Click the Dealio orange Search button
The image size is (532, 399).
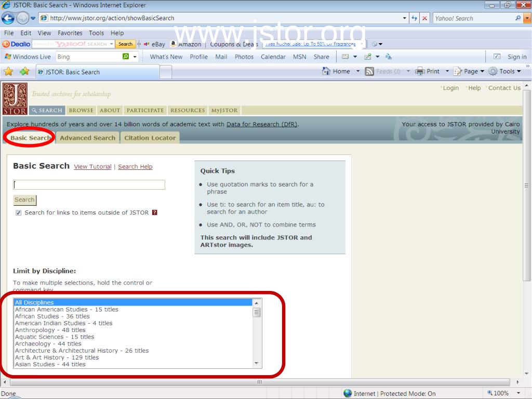125,44
